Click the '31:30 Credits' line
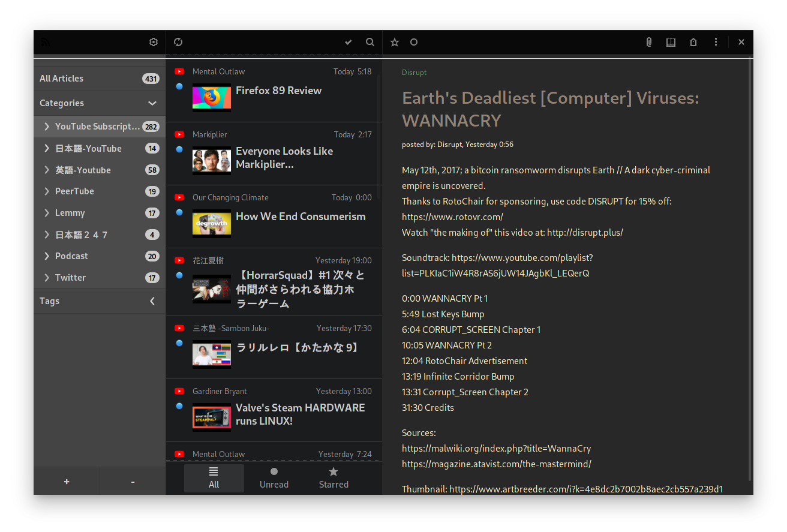Screen dimensions: 787x532 [428, 408]
